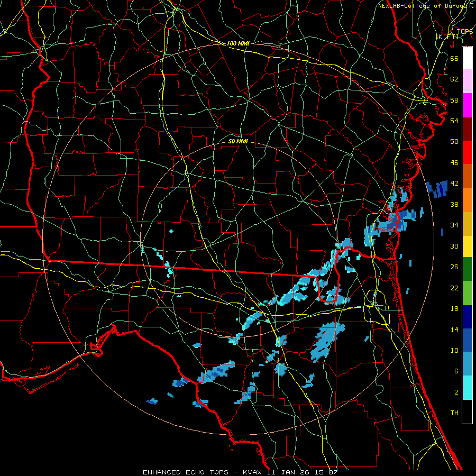Click the legend value 62
Image resolution: width=476 pixels, height=476 pixels.
tap(454, 79)
